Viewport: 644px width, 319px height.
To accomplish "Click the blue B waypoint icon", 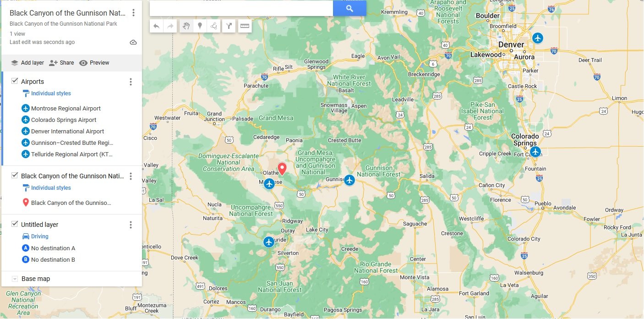I will (26, 259).
